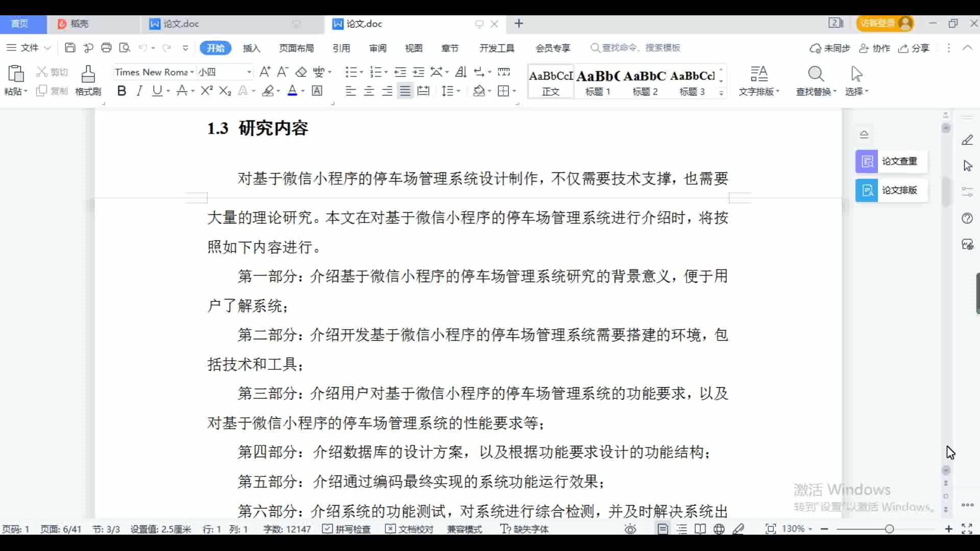
Task: Click the Print icon in quick access toolbar
Action: 106,48
